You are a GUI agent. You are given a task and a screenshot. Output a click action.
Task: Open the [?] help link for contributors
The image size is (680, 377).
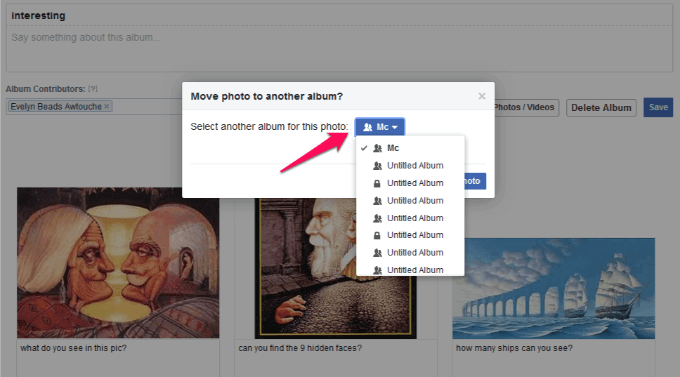(93, 89)
